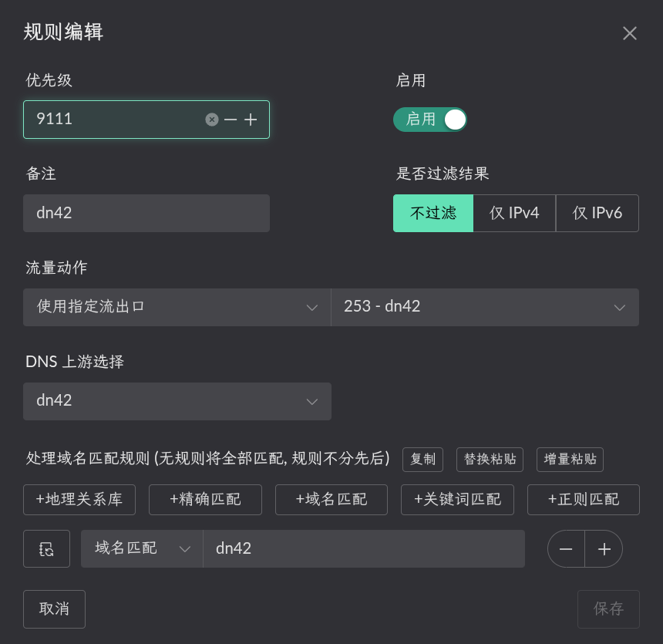Click the 复制 button
The height and width of the screenshot is (644, 663).
(x=422, y=459)
